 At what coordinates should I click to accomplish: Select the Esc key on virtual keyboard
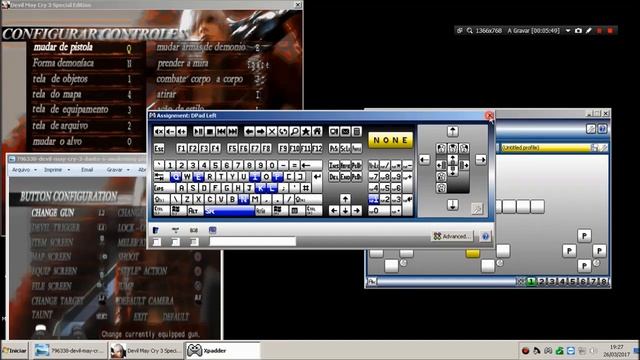click(x=159, y=148)
